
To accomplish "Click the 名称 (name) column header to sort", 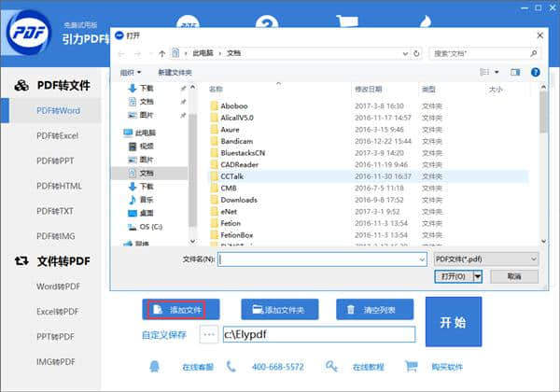I will click(x=217, y=90).
